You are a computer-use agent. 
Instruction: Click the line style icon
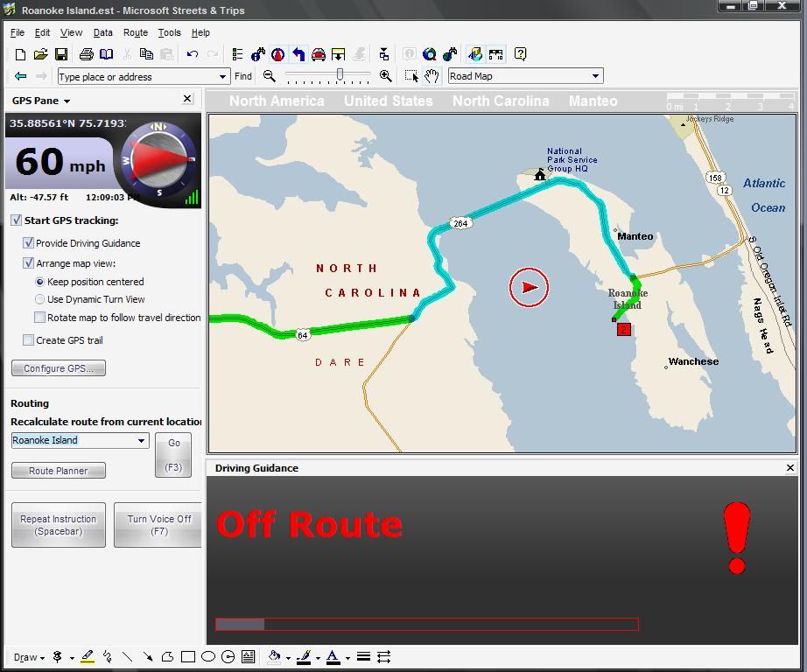tap(363, 656)
